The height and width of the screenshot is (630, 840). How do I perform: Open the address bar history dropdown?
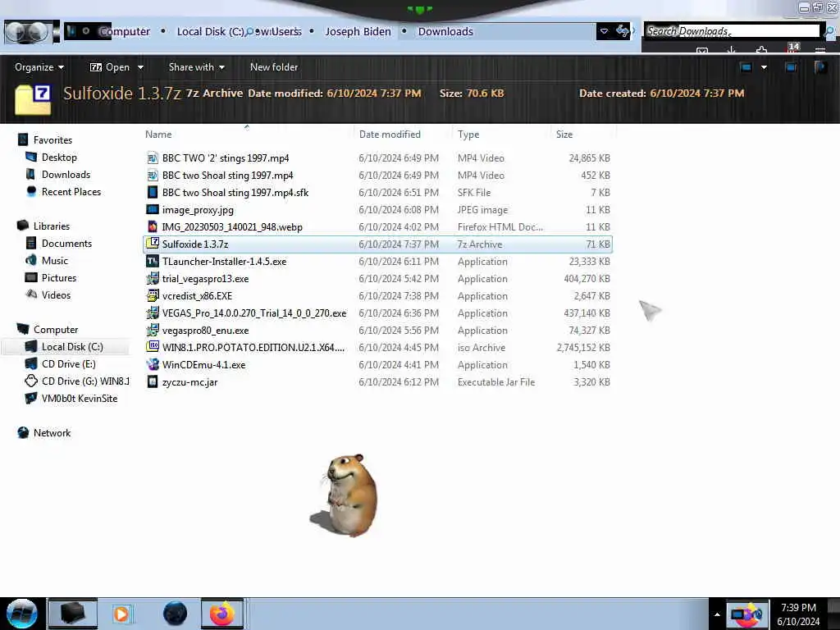[x=605, y=31]
